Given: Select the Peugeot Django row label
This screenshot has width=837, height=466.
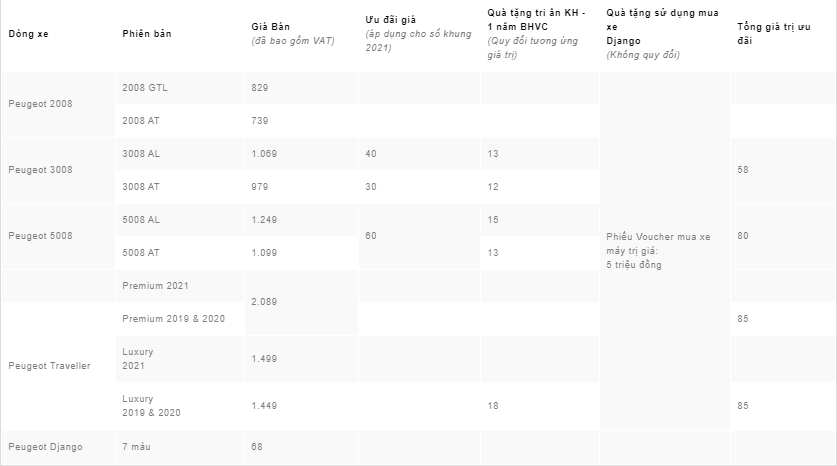Looking at the screenshot, I should tap(45, 447).
